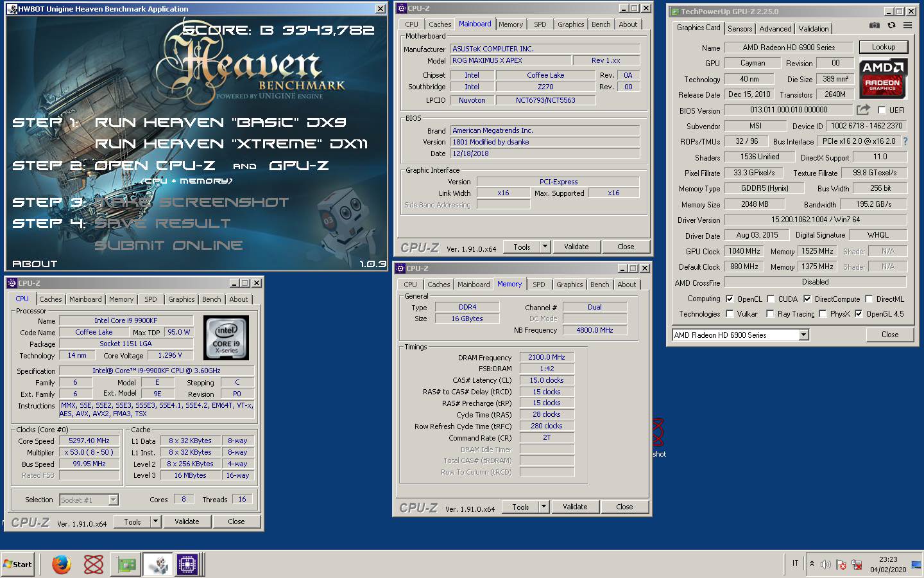Image resolution: width=924 pixels, height=578 pixels.
Task: Toggle the DirectCompute checkbox
Action: coord(807,299)
